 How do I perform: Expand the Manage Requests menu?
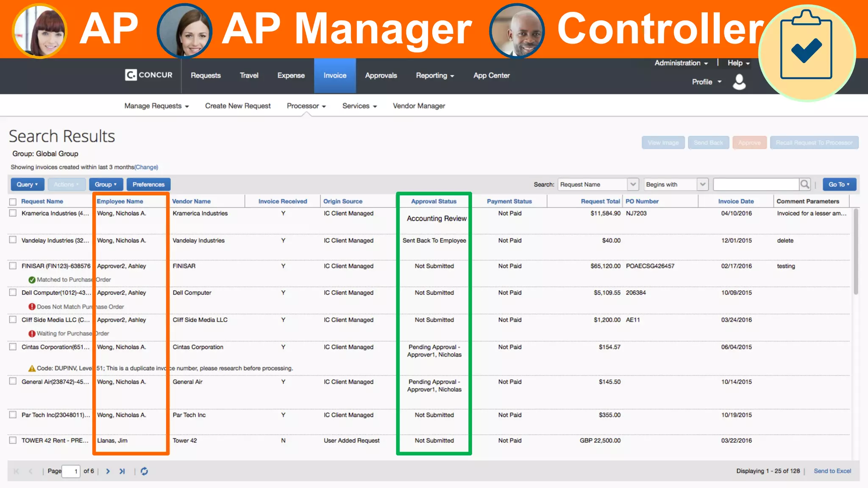point(156,106)
